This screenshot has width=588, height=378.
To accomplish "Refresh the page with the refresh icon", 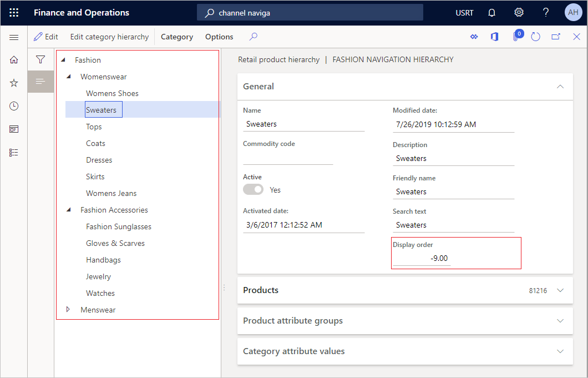I will 535,37.
